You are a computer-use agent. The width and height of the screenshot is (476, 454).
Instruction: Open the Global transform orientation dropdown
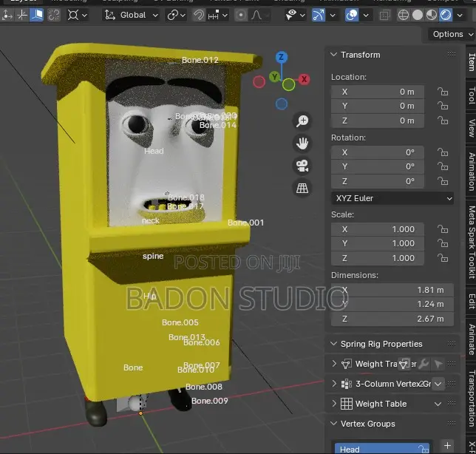coord(131,16)
